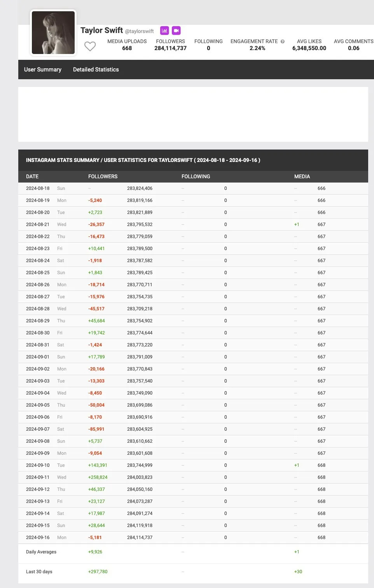Image resolution: width=374 pixels, height=588 pixels.
Task: Select the date 2024-09-09
Action: point(38,453)
